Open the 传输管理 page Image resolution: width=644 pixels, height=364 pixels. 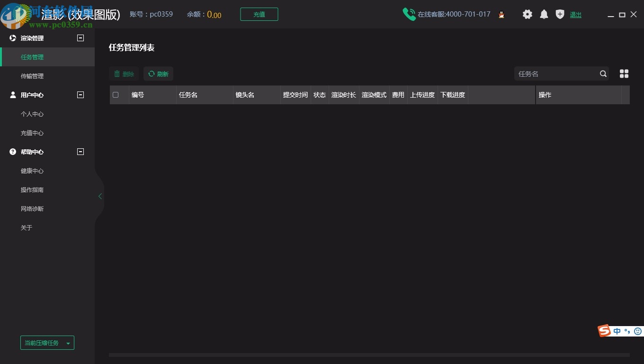[32, 76]
